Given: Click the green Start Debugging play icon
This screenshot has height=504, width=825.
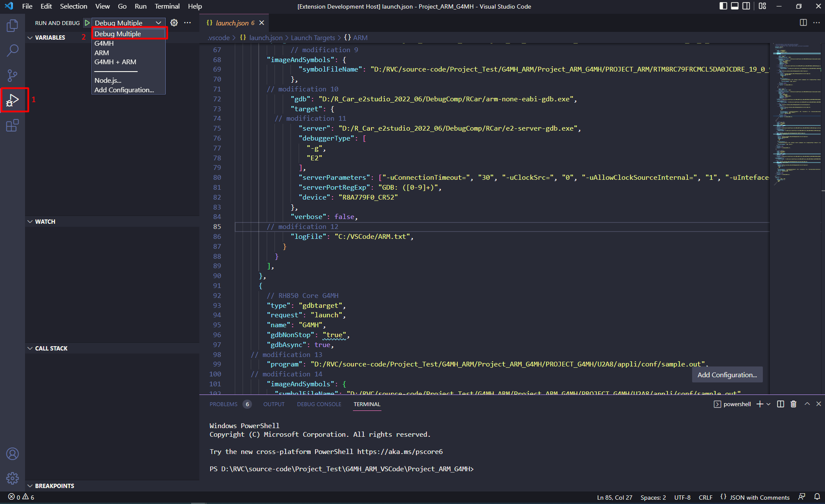Looking at the screenshot, I should (x=87, y=23).
